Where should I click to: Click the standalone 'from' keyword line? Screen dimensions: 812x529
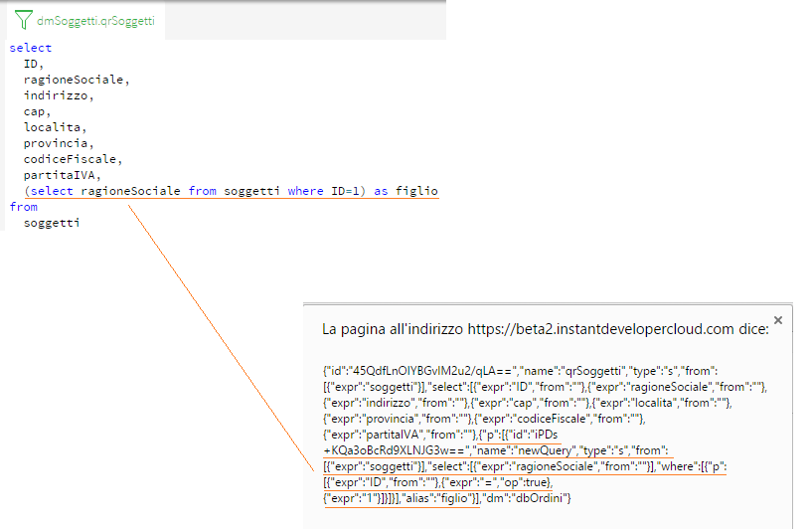pyautogui.click(x=24, y=207)
